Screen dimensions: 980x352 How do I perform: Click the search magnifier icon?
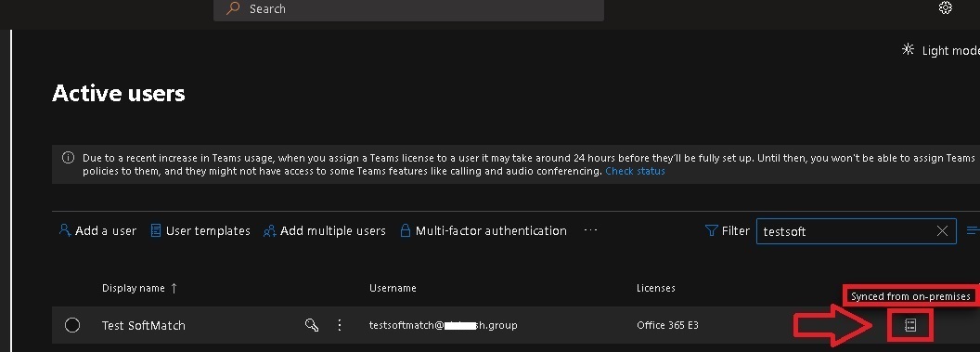tap(233, 8)
